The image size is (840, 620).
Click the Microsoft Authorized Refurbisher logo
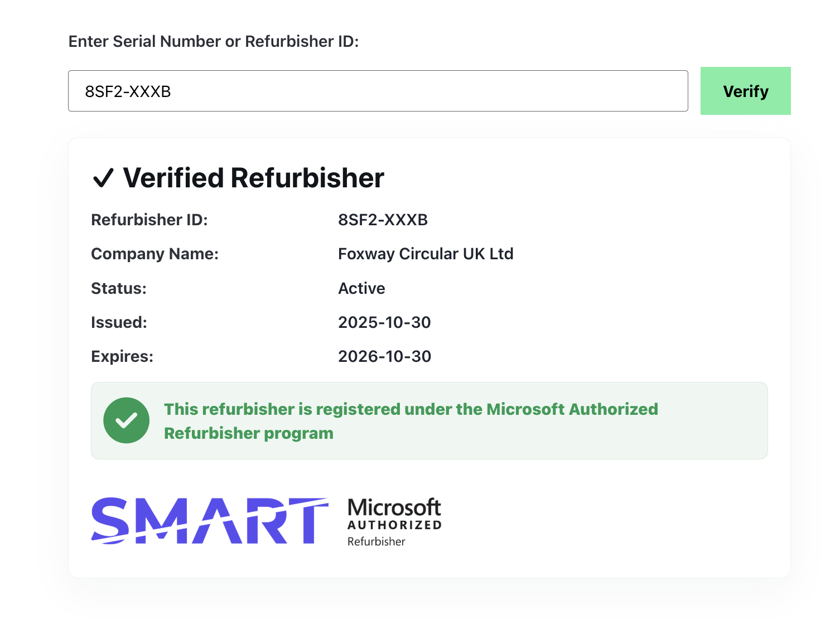(x=393, y=521)
